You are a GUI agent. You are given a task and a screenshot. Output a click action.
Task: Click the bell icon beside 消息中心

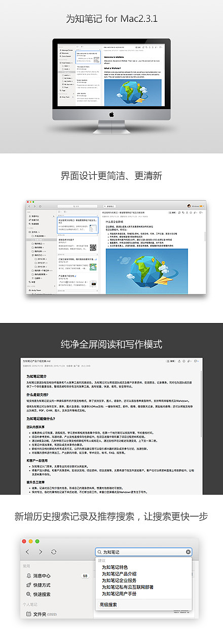29,575
